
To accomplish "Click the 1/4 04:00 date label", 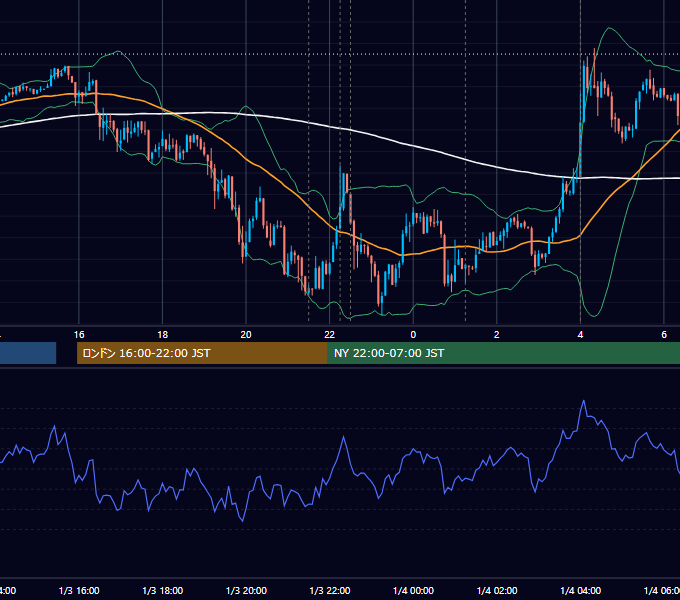I will coord(581,590).
